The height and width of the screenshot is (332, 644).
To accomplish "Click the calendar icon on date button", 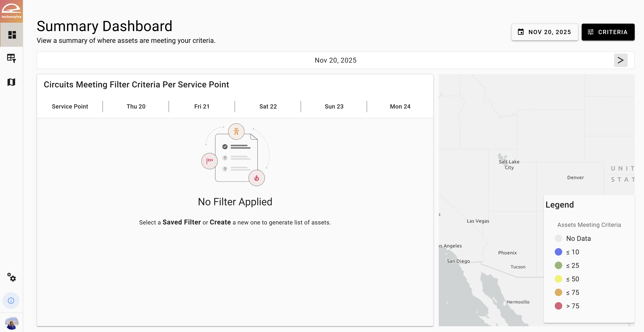I will pyautogui.click(x=521, y=32).
